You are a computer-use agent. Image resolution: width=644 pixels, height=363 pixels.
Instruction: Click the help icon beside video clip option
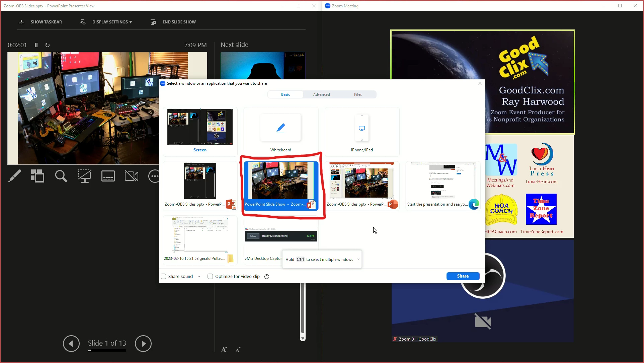coord(267,277)
